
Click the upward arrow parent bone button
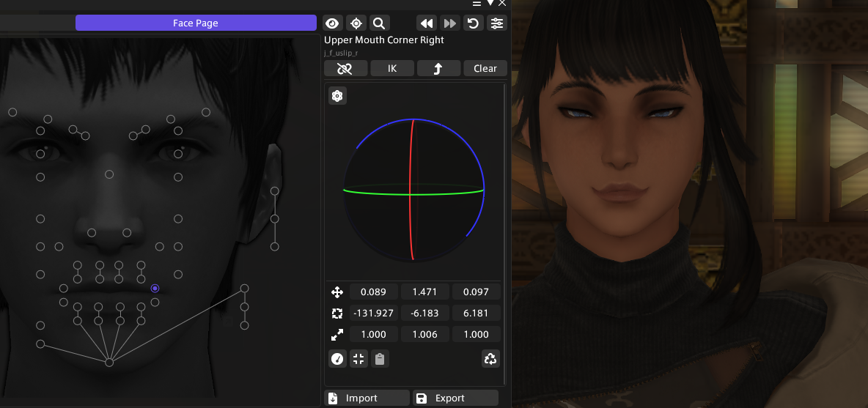438,69
